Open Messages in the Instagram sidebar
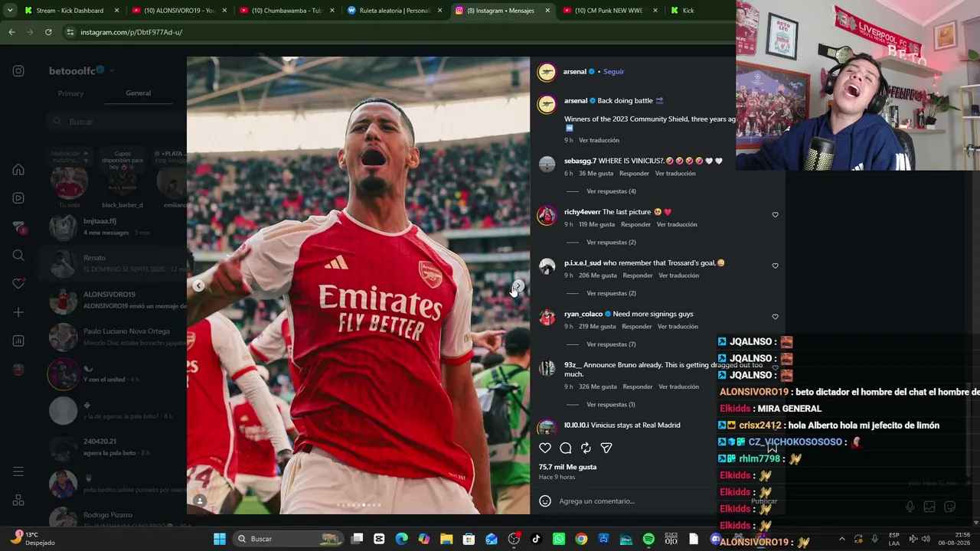This screenshot has height=551, width=980. 18,227
